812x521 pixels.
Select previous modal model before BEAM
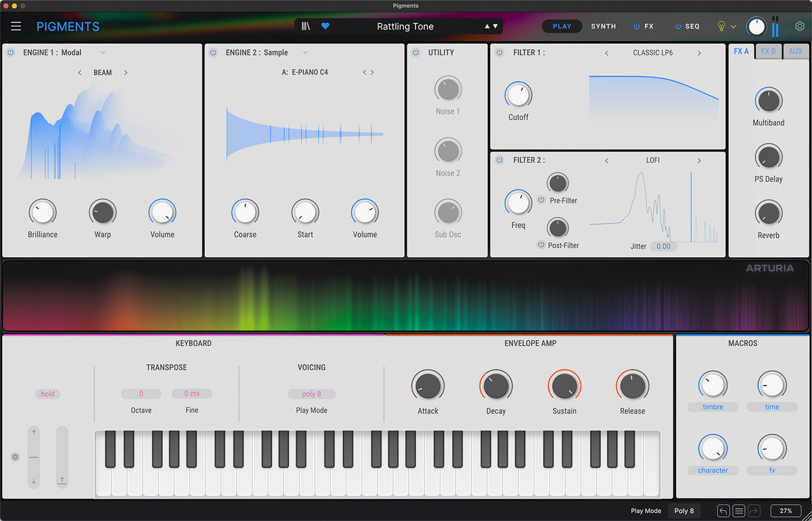(80, 72)
